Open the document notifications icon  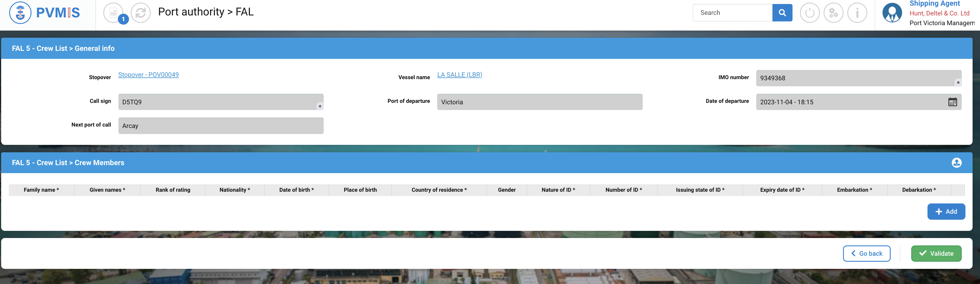(113, 13)
